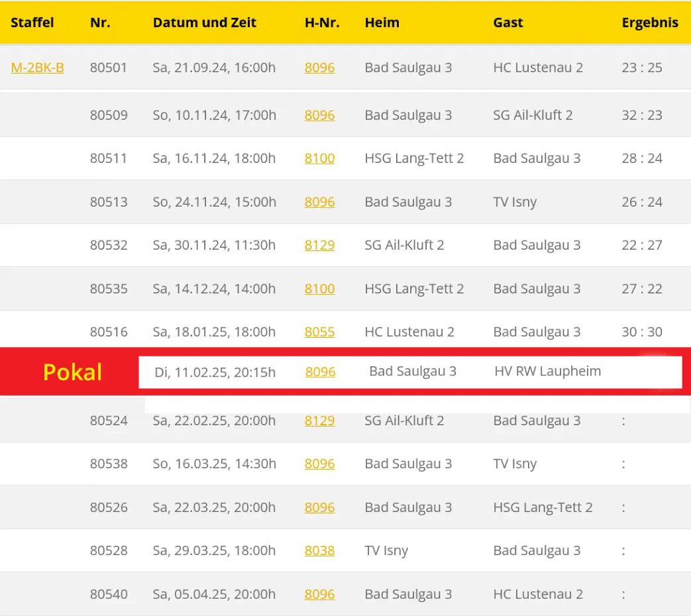Click the H-Nr. column header
691x616 pixels.
[322, 23]
